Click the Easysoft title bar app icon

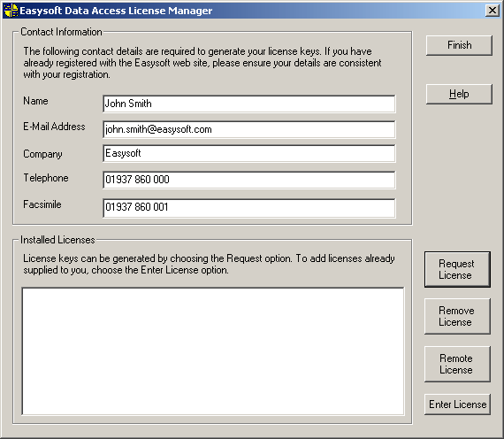(x=11, y=11)
